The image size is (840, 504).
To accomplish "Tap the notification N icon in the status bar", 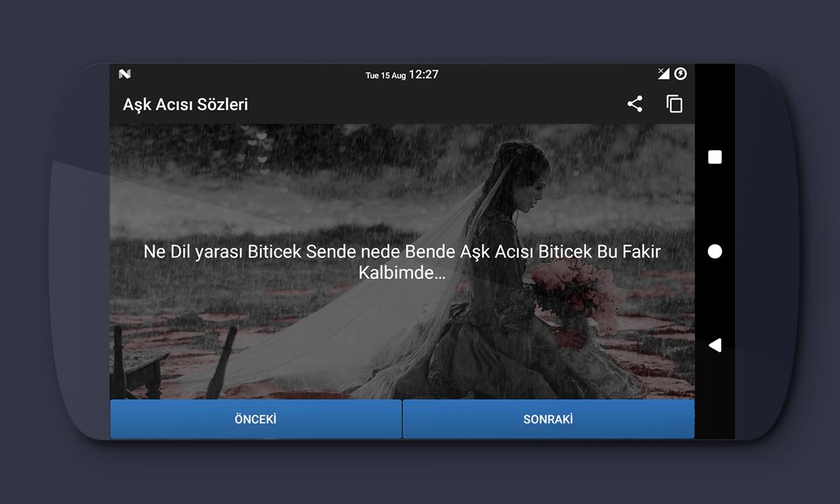I will coord(125,74).
